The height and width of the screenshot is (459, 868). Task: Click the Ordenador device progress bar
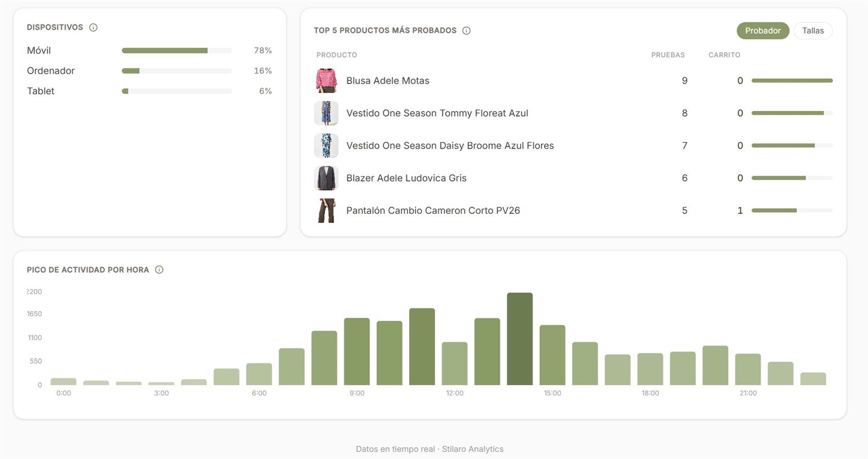176,71
